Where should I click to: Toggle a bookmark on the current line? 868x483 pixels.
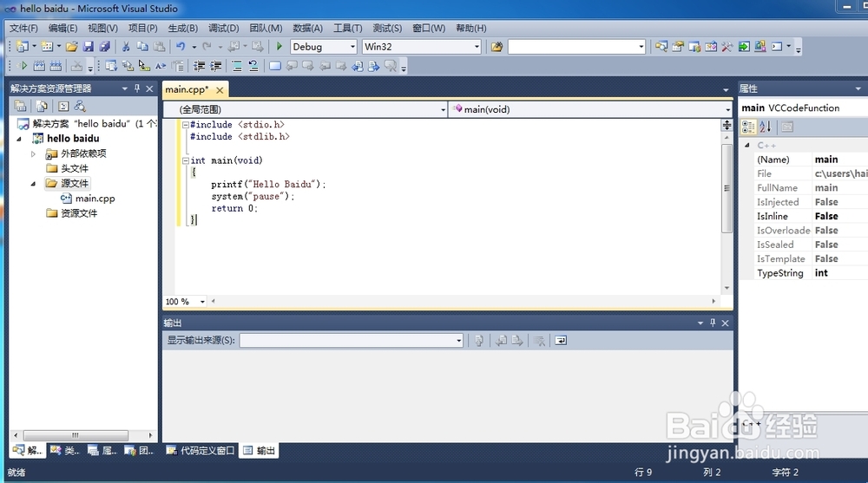274,67
